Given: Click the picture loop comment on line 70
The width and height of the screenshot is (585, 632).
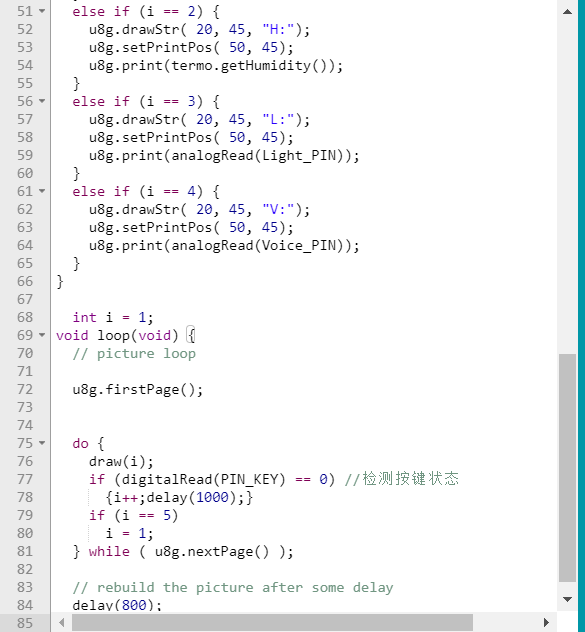Looking at the screenshot, I should point(134,353).
